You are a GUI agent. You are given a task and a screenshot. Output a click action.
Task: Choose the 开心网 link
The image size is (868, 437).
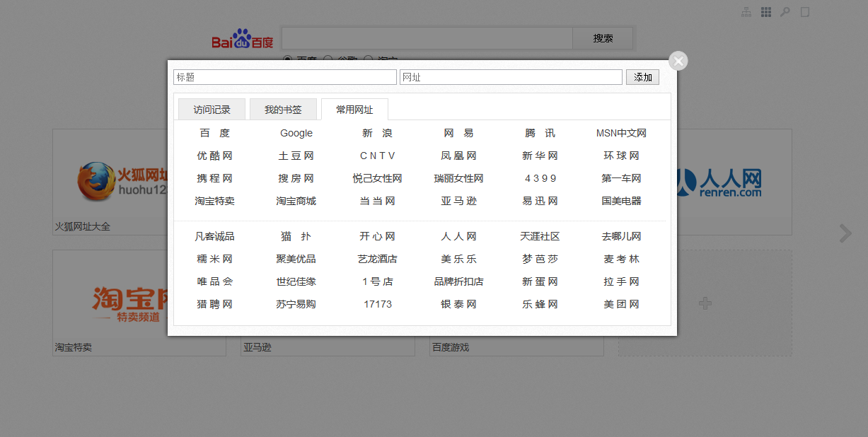[x=378, y=236]
